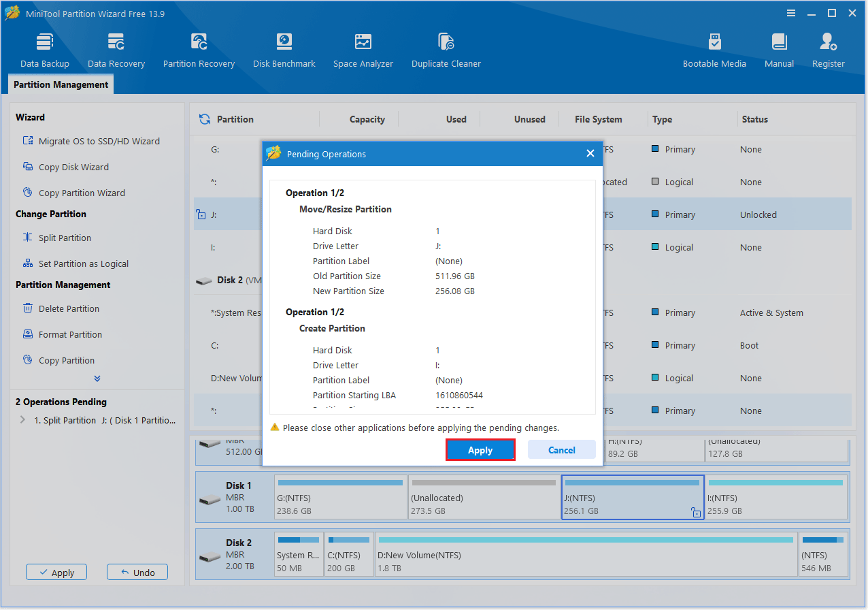
Task: Open the Bootable Media builder
Action: 714,50
